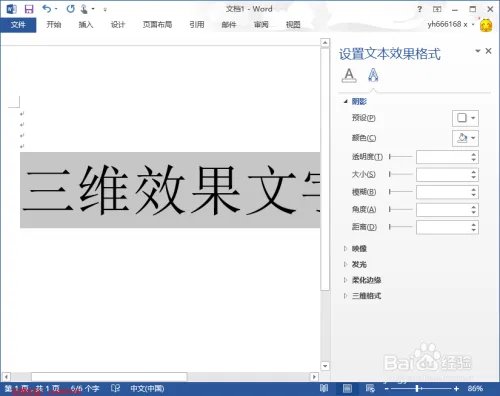The image size is (500, 396).
Task: Click the 距离 distance value field
Action: (443, 227)
